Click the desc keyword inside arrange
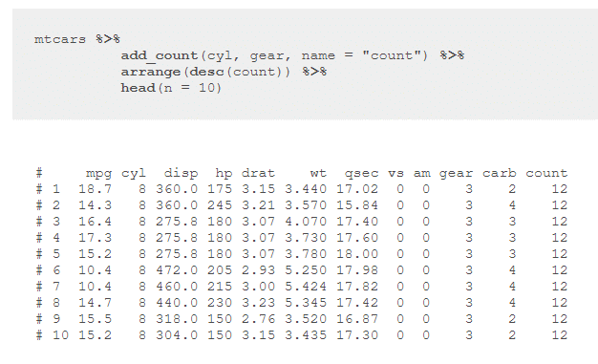Image resolution: width=598 pixels, height=364 pixels. pyautogui.click(x=206, y=72)
